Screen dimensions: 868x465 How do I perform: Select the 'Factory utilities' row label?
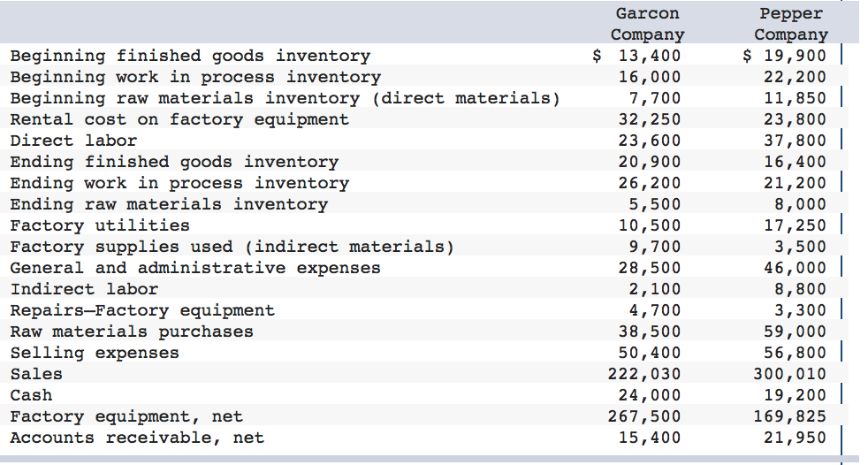tap(100, 225)
